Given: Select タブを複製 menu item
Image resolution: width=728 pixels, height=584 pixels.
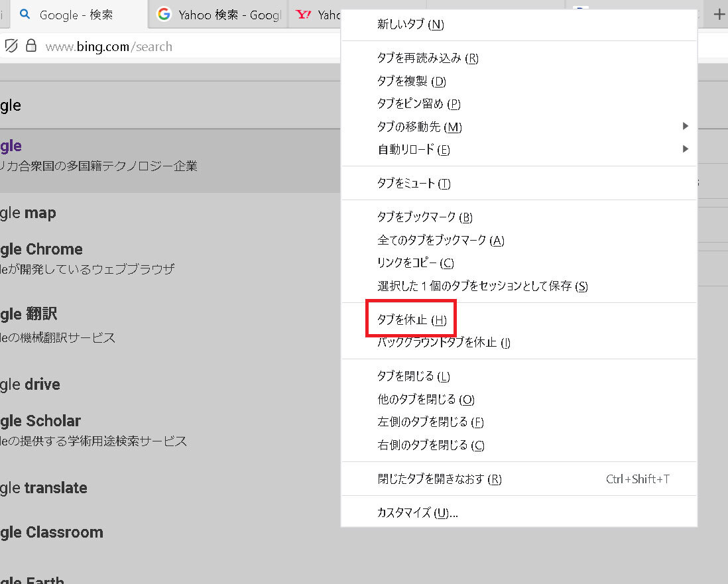Looking at the screenshot, I should 411,82.
